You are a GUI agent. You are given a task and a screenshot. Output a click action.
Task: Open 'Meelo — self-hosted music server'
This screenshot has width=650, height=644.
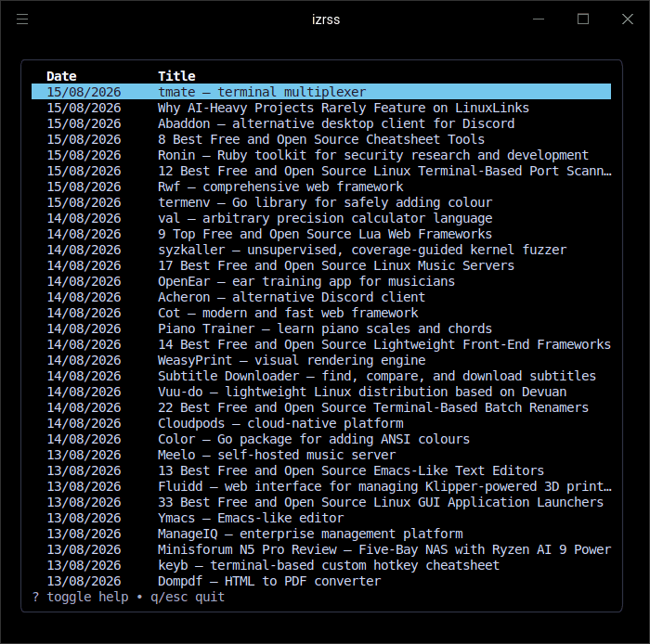pos(321,455)
